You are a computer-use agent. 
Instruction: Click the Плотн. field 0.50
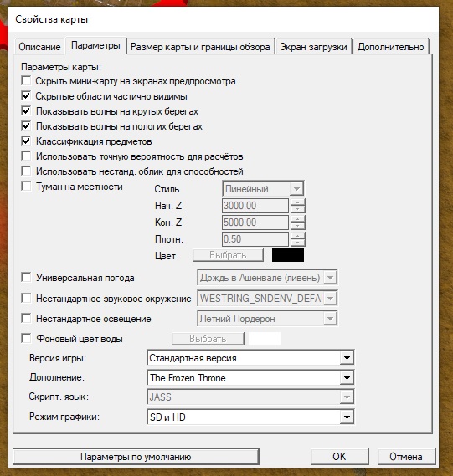pyautogui.click(x=255, y=239)
